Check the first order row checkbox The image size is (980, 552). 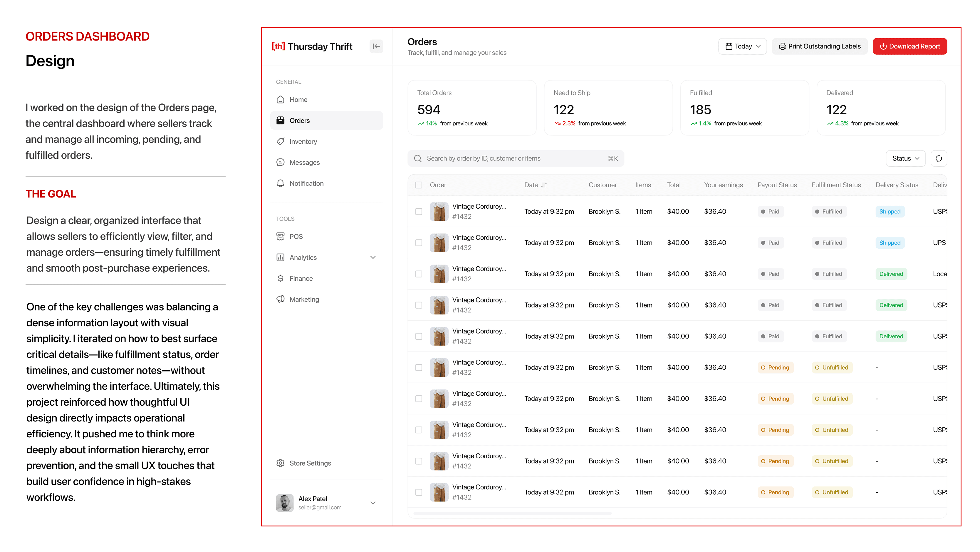[x=419, y=211]
